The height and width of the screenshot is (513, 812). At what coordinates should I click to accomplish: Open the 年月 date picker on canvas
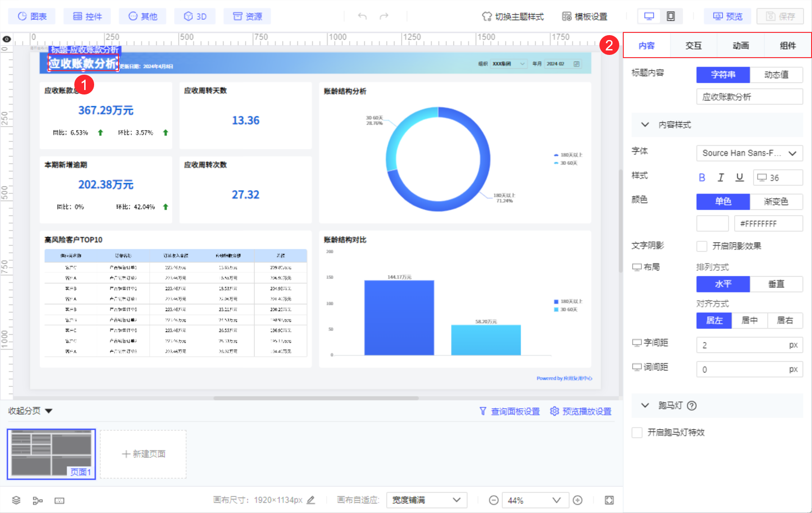pyautogui.click(x=563, y=64)
